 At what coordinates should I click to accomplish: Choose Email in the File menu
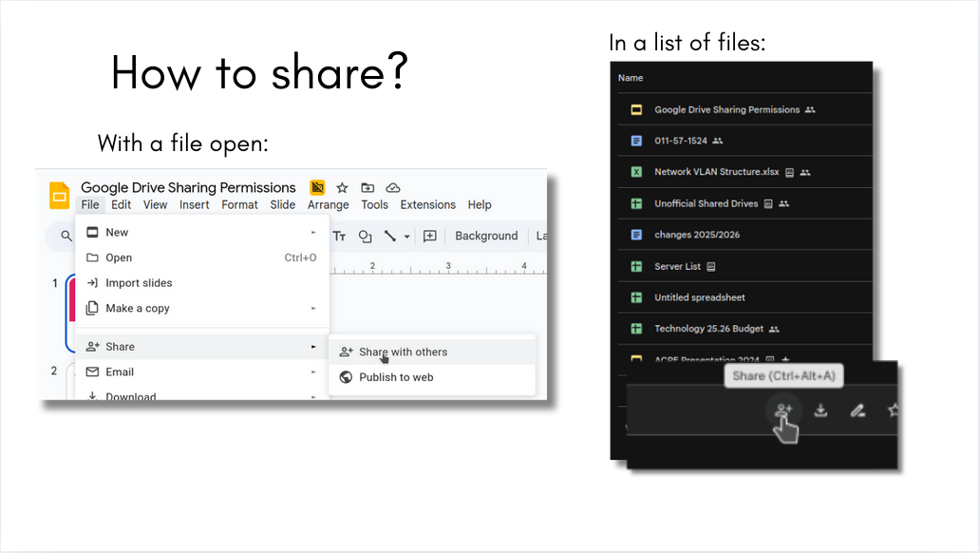point(202,372)
